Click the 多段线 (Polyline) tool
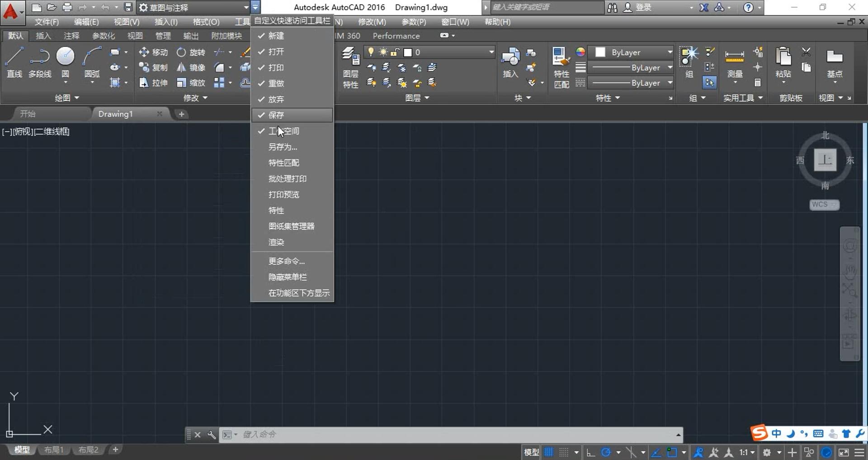The image size is (868, 460). point(40,62)
